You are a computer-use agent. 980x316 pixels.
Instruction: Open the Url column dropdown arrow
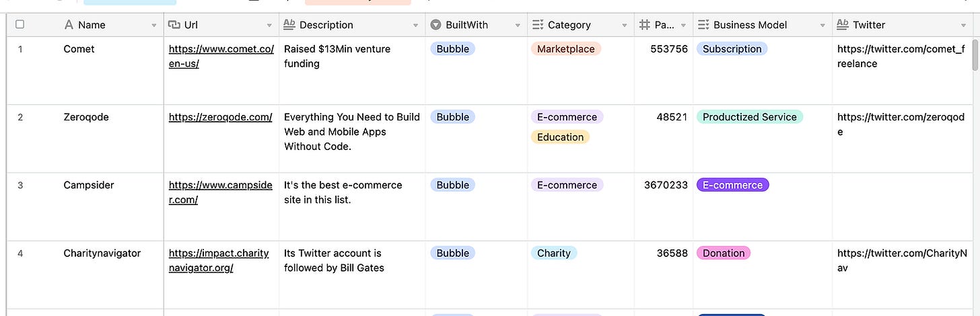coord(270,26)
